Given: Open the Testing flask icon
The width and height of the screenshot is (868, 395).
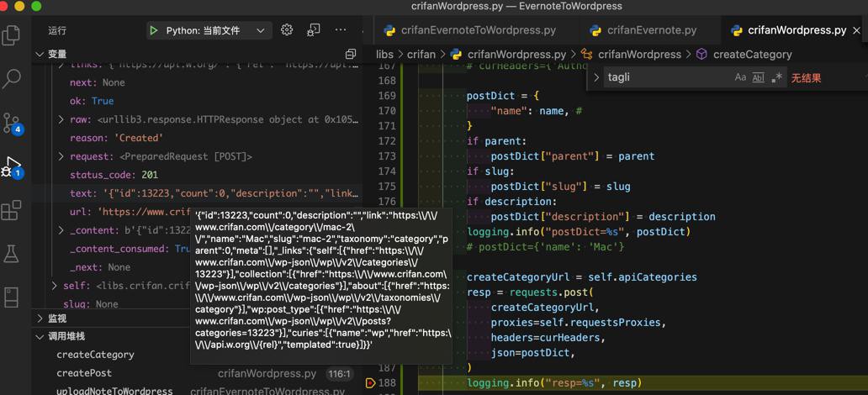Looking at the screenshot, I should point(11,253).
